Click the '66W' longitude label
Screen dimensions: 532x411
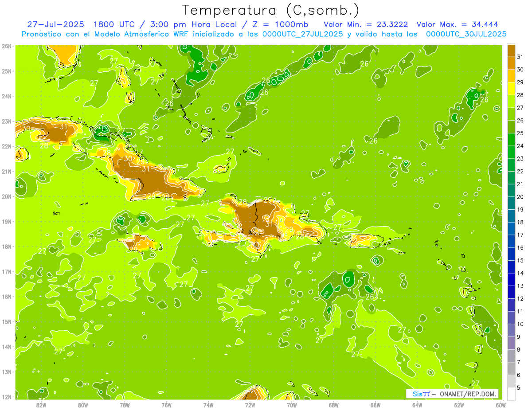[376, 405]
